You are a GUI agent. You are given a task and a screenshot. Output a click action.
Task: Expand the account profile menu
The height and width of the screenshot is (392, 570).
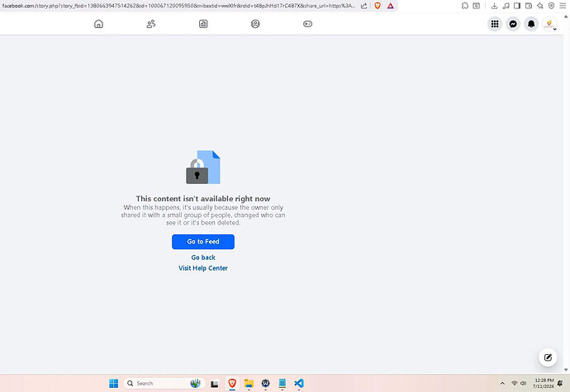coord(549,24)
